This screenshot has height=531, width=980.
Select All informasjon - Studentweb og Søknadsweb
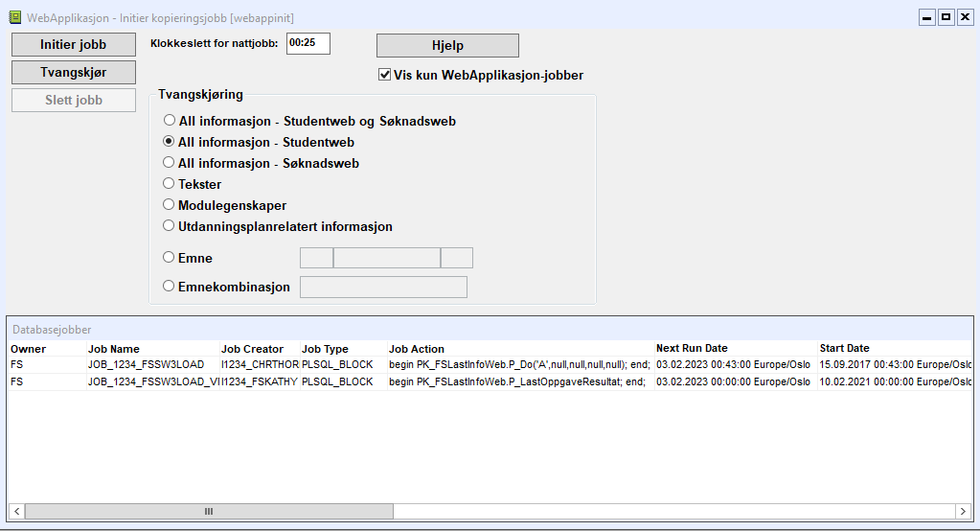pos(169,120)
